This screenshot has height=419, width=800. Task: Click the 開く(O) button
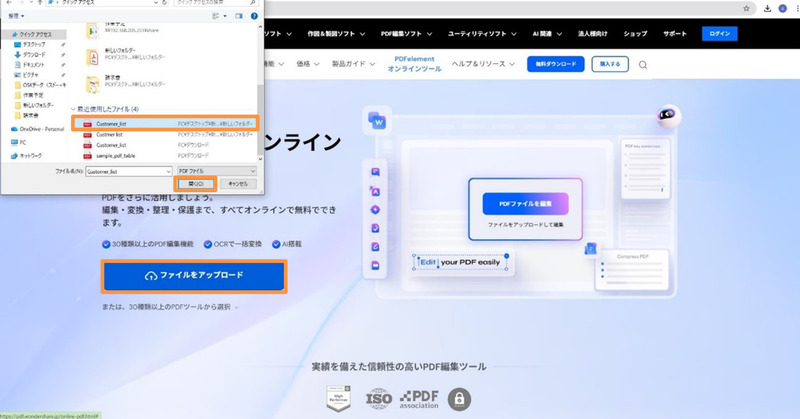pyautogui.click(x=196, y=184)
